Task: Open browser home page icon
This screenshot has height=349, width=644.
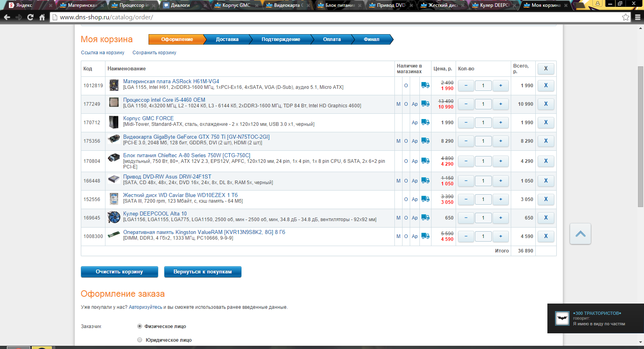Action: (42, 17)
